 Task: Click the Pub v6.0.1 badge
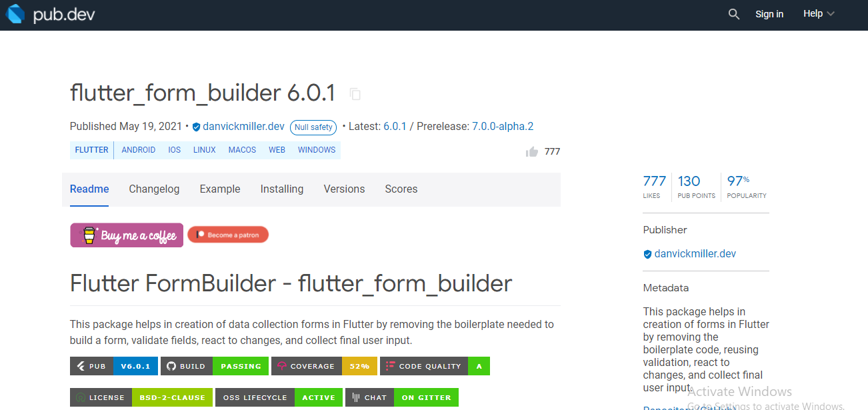click(114, 366)
